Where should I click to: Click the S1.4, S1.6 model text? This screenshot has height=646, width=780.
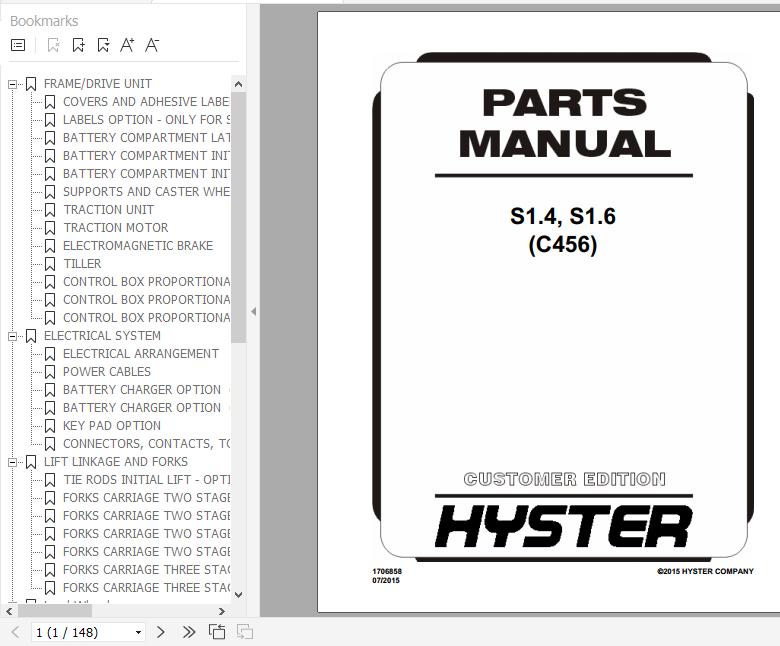[x=563, y=216]
